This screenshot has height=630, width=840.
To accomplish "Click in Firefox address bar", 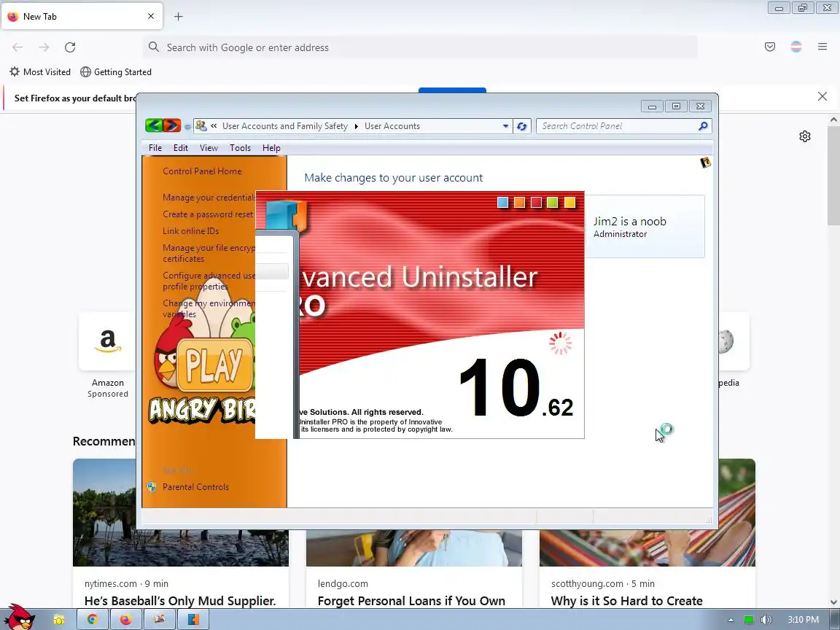I will [x=421, y=47].
